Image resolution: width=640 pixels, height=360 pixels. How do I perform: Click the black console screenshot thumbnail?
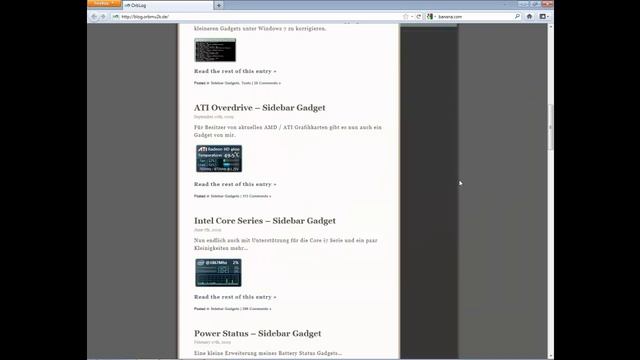click(x=215, y=50)
